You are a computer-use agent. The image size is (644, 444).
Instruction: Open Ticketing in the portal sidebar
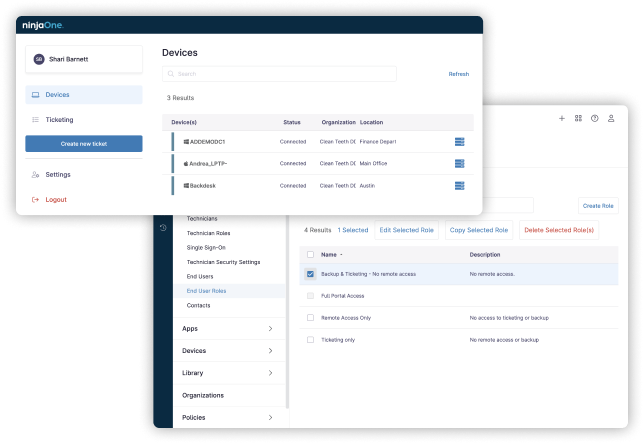coord(59,120)
